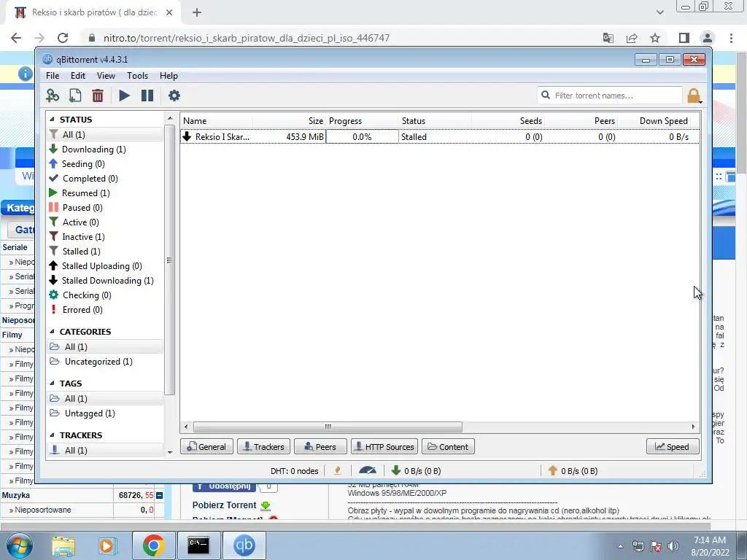This screenshot has width=747, height=560.
Task: Select Completed (0) status filter
Action: pos(105,179)
